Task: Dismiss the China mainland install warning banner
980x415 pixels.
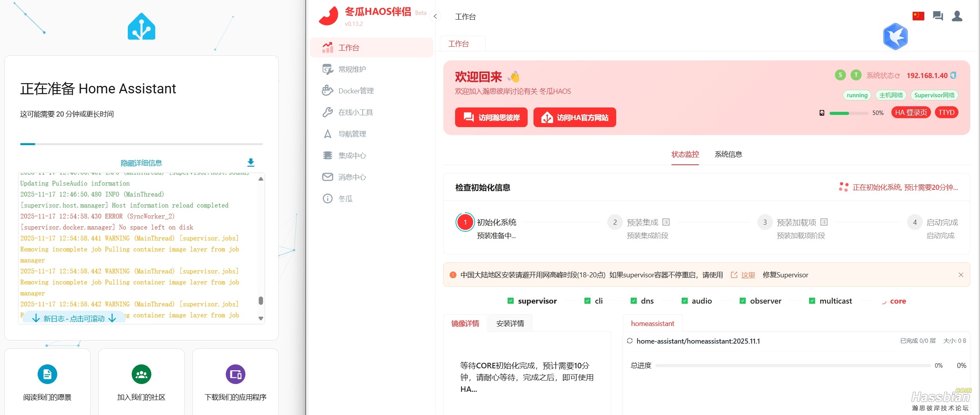Action: click(960, 275)
